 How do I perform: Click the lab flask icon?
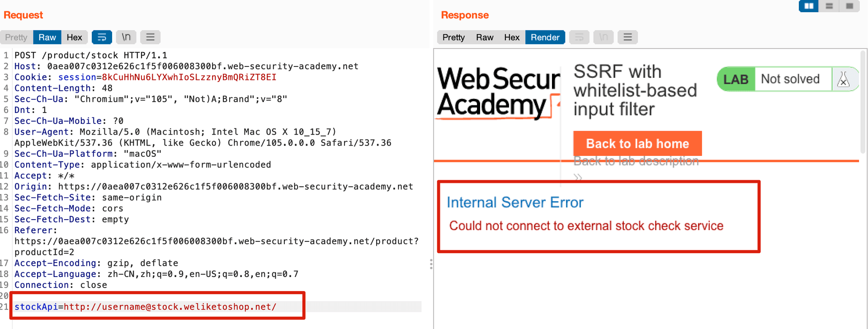pos(843,79)
